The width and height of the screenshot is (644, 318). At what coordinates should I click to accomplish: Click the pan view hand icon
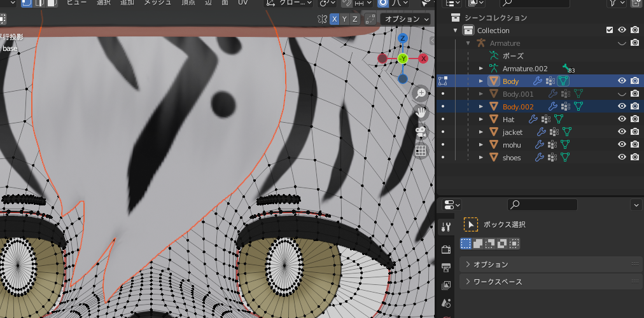421,113
